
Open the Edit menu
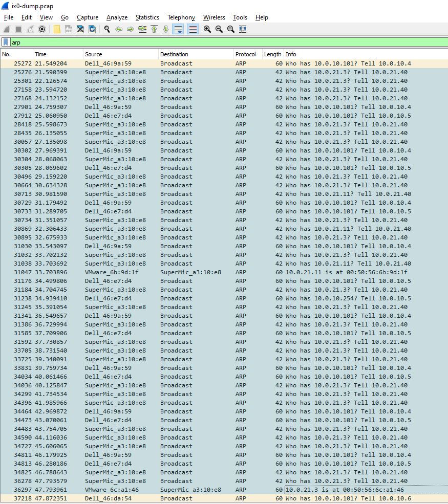27,17
